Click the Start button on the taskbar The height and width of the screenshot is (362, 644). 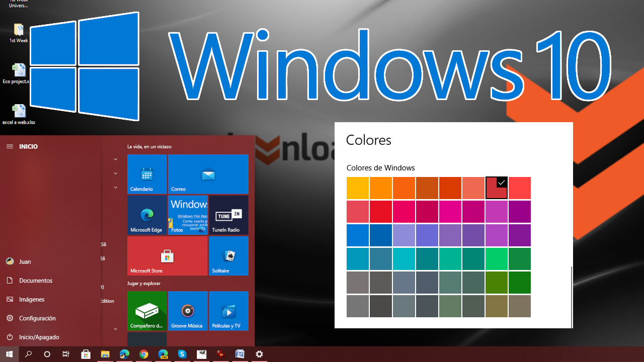(x=9, y=354)
